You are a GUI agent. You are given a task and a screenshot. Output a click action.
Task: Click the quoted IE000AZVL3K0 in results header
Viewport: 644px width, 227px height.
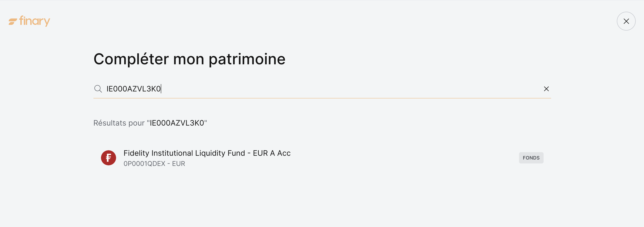pos(177,123)
